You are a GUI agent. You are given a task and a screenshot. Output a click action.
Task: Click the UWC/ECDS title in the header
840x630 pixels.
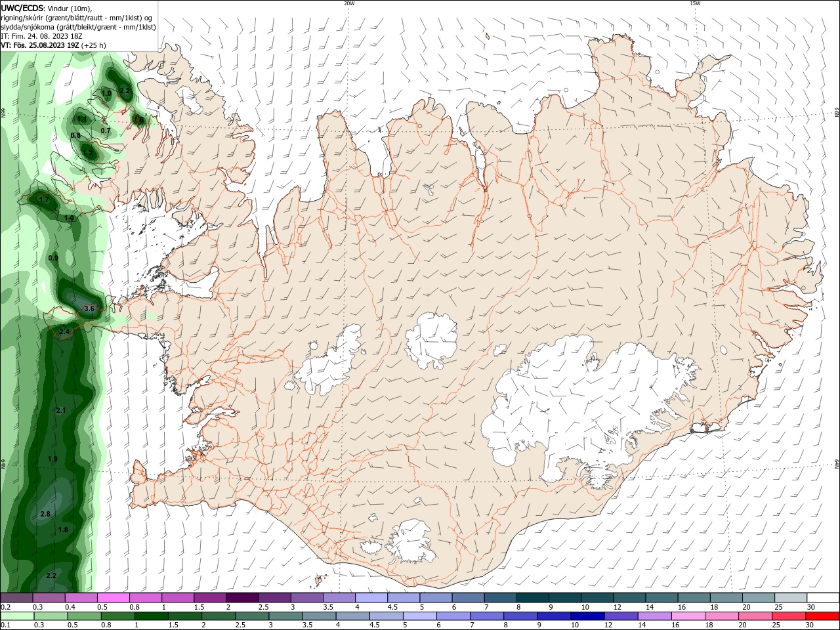coord(23,8)
